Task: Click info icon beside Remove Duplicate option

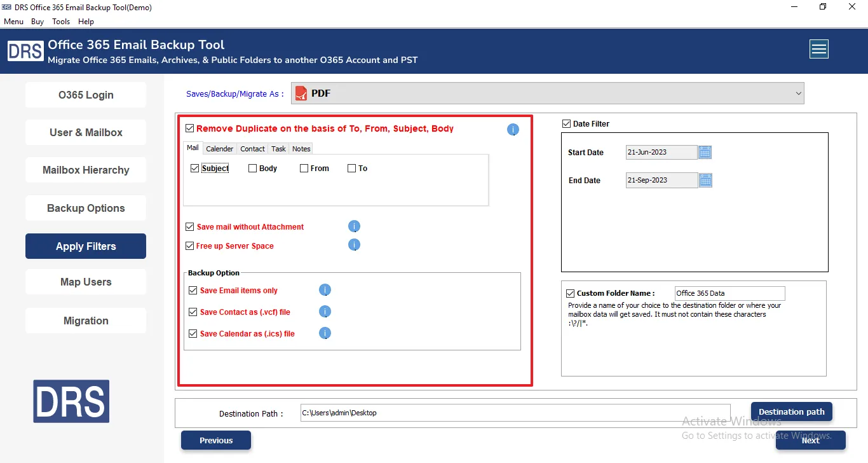Action: coord(513,130)
